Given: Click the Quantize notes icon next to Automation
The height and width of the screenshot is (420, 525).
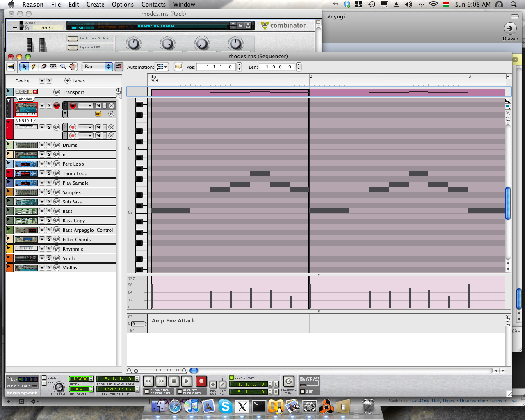Looking at the screenshot, I should click(178, 67).
